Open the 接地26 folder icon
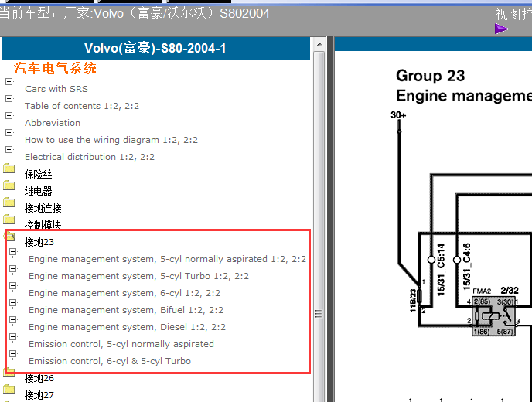Viewport: 532px width, 402px height. click(x=9, y=373)
